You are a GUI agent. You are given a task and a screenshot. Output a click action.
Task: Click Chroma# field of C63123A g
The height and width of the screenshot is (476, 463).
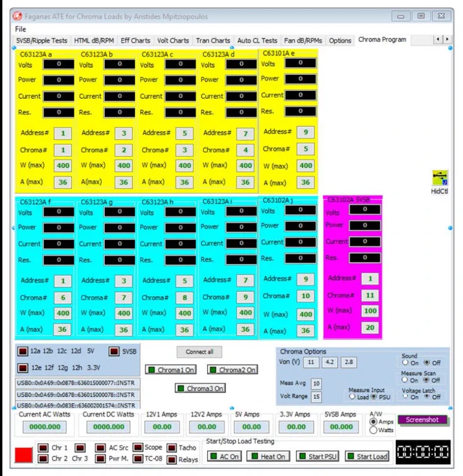[x=124, y=297]
